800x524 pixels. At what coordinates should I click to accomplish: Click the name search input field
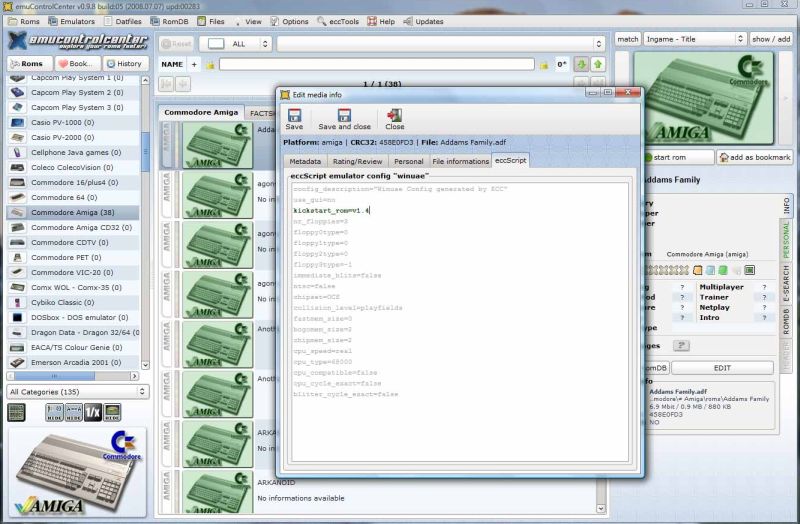tap(377, 64)
